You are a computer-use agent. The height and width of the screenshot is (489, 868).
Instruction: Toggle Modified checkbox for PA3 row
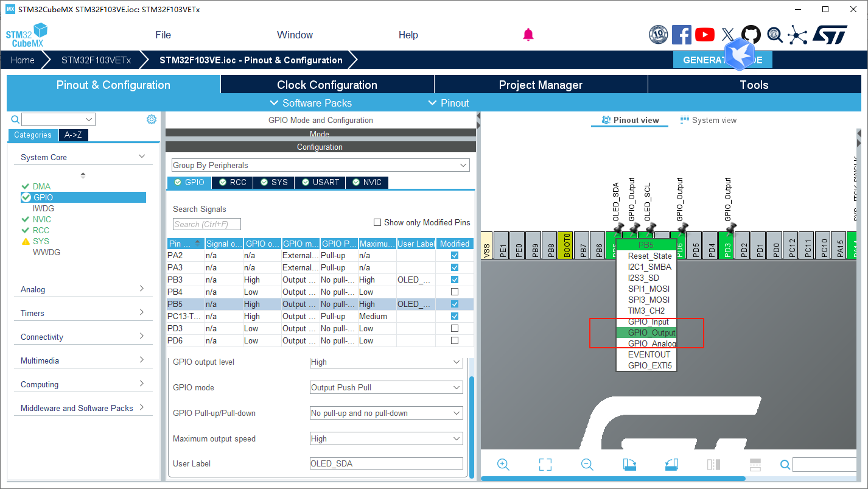point(454,267)
